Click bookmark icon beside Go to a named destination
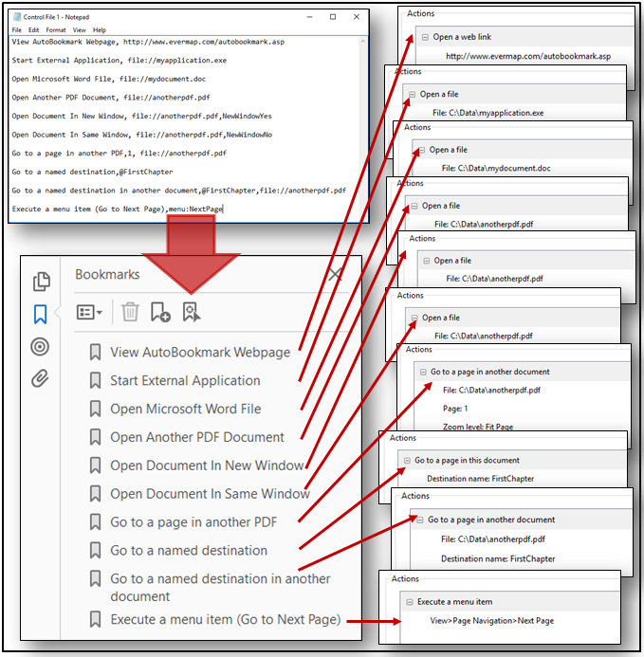The image size is (644, 657). 95,551
